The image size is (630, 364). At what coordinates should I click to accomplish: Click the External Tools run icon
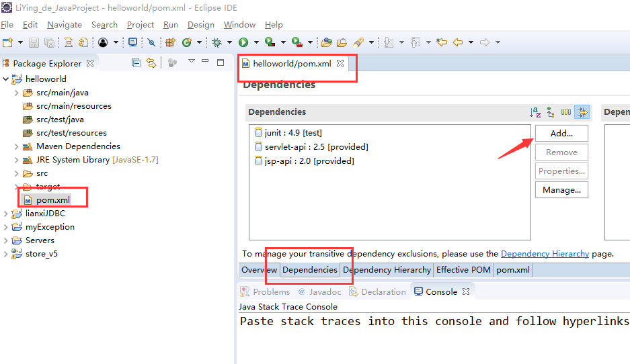coord(297,42)
